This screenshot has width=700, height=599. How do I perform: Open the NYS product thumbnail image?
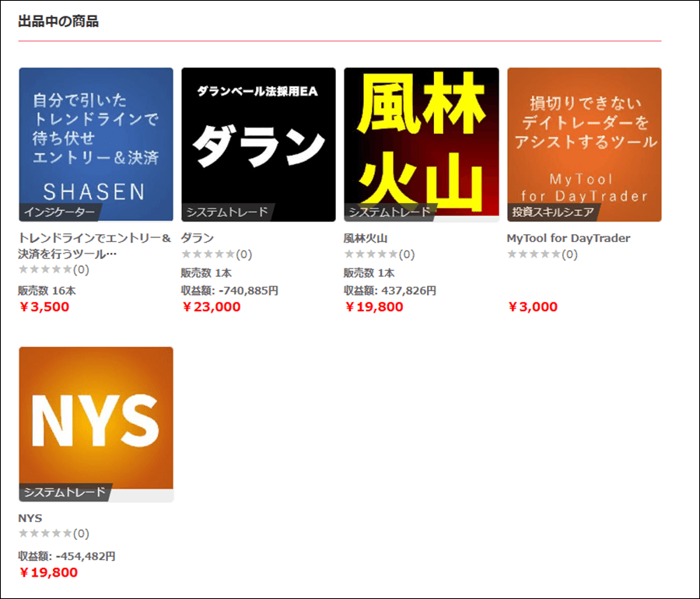(x=96, y=424)
